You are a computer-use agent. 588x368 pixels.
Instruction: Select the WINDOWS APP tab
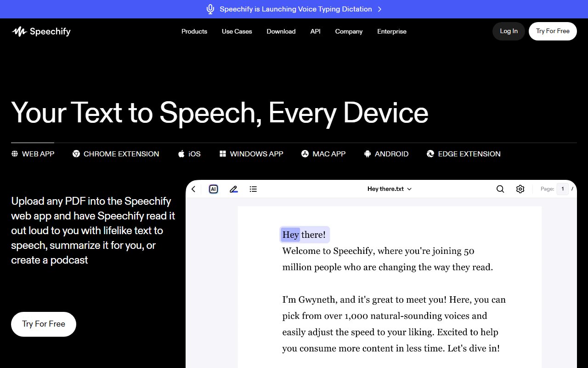[251, 154]
